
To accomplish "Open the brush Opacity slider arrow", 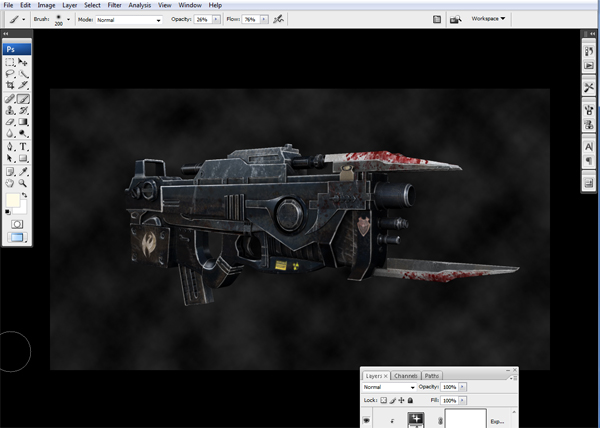I will 216,19.
